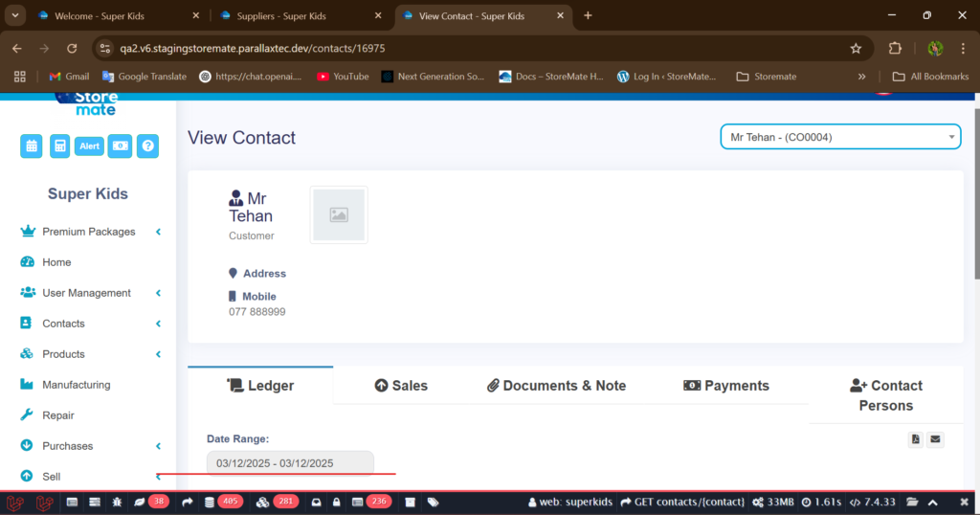Reload the page
Viewport: 980px width, 515px height.
pyautogui.click(x=72, y=48)
